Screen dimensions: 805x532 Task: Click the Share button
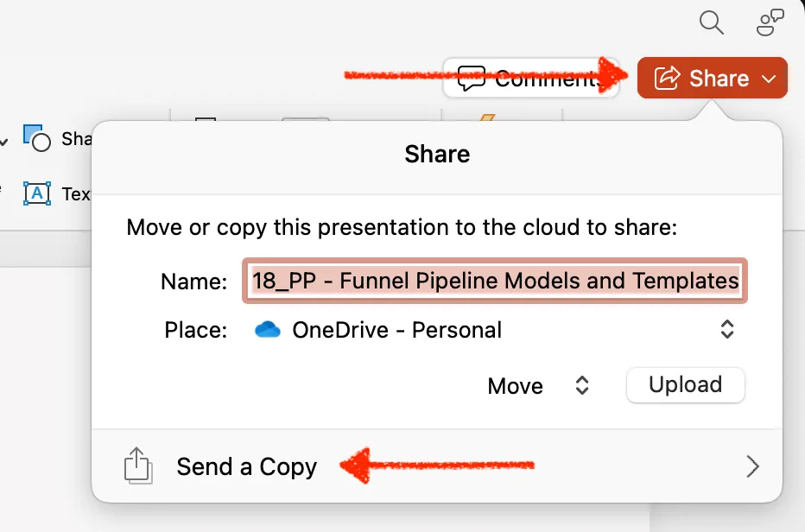[712, 78]
